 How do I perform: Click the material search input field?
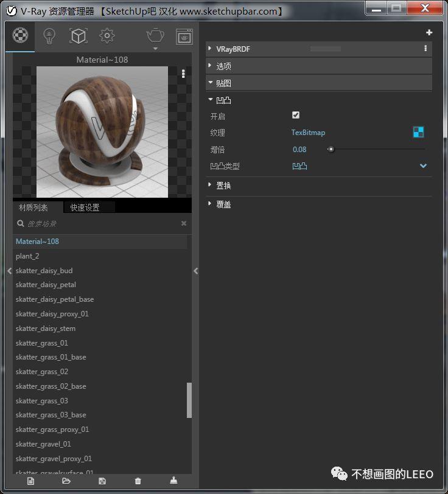(x=102, y=224)
